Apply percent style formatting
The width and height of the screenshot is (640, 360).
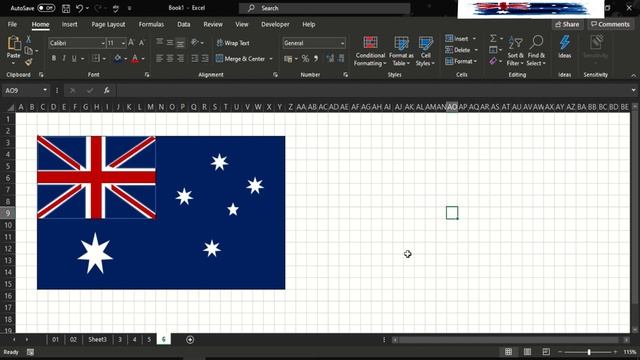305,58
